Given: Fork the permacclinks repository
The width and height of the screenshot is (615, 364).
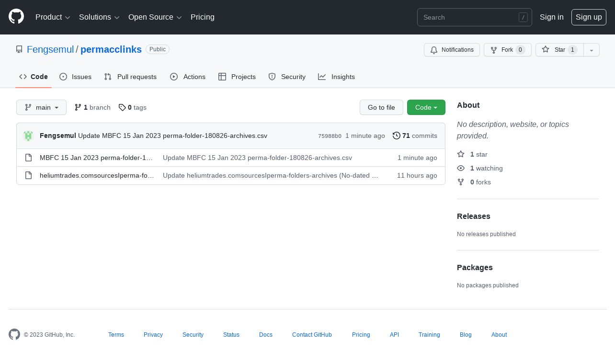Looking at the screenshot, I should [507, 50].
